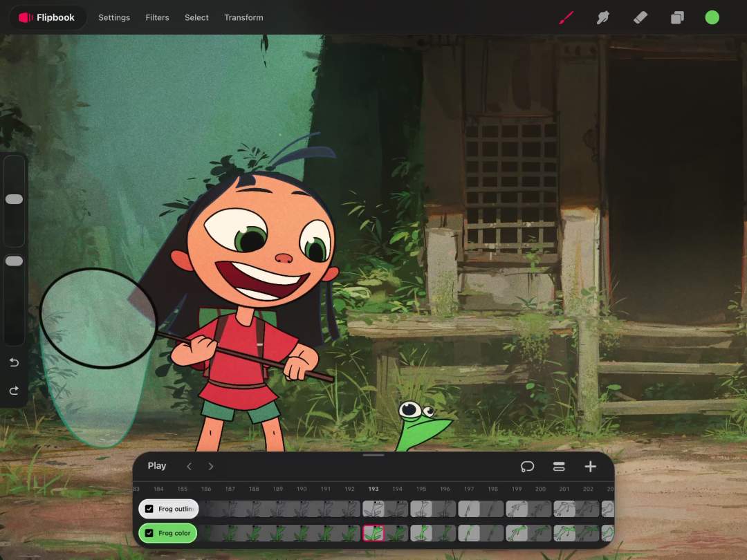Viewport: 747px width, 560px height.
Task: Select Frog color frame 190 thumbnail
Action: point(302,533)
